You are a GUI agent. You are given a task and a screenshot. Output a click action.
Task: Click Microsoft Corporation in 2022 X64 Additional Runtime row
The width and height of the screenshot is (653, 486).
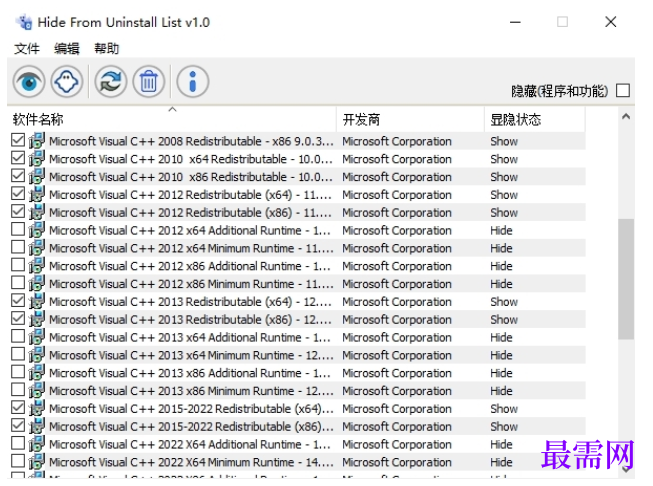pyautogui.click(x=397, y=444)
